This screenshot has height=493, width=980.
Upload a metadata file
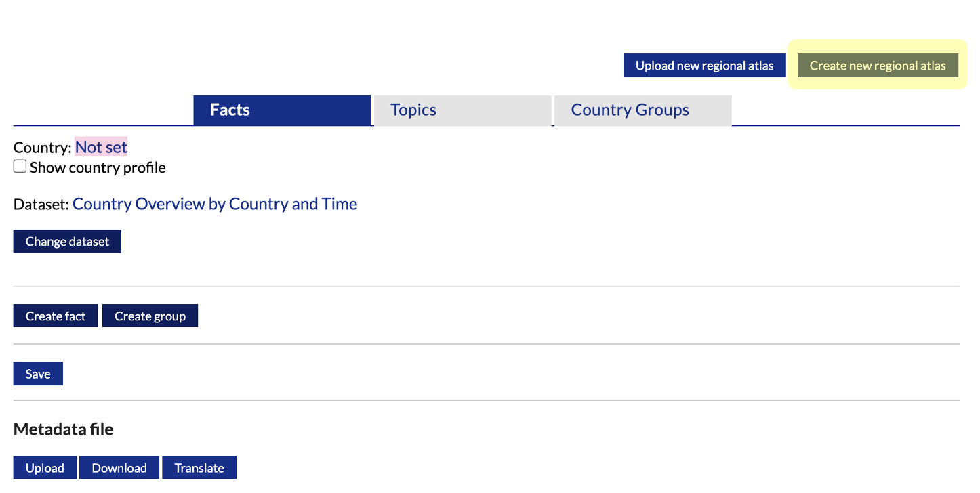click(x=45, y=468)
